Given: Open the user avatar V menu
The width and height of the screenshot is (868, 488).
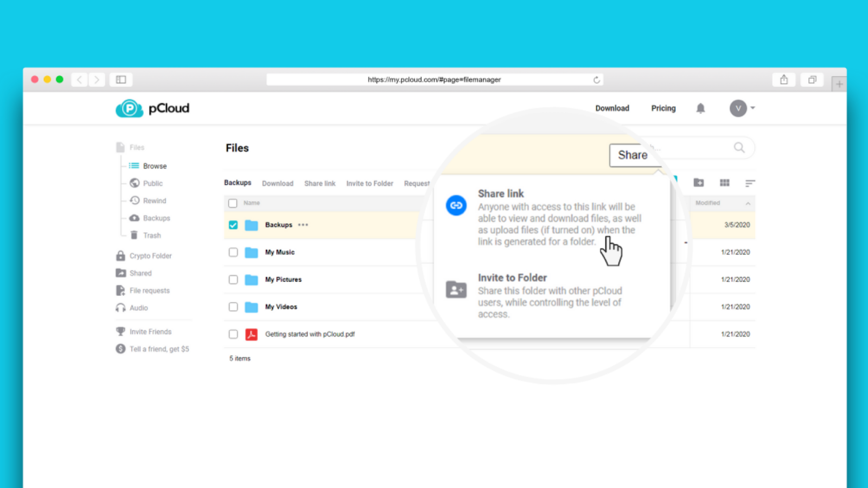Looking at the screenshot, I should (x=738, y=108).
